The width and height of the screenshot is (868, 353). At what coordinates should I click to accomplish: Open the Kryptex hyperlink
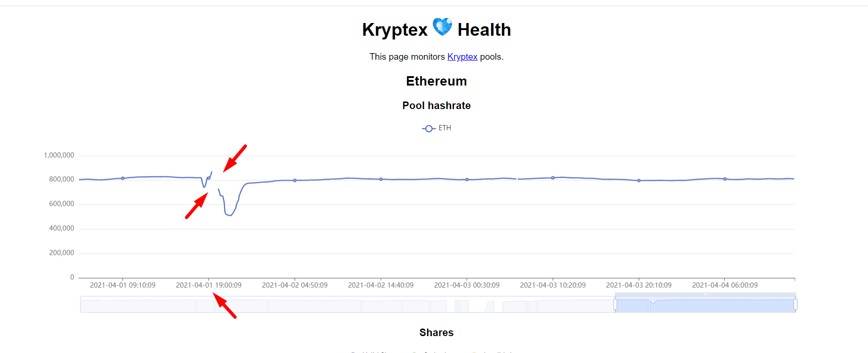coord(462,57)
